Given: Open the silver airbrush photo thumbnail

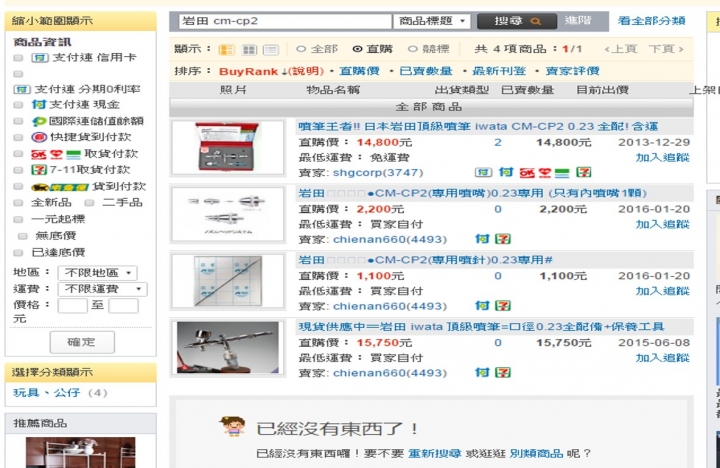Looking at the screenshot, I should click(x=227, y=348).
